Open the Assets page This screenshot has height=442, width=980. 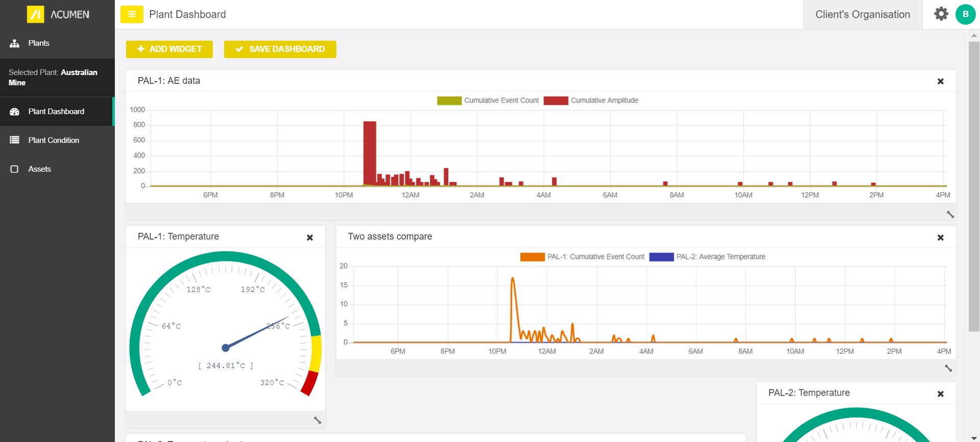(57, 169)
